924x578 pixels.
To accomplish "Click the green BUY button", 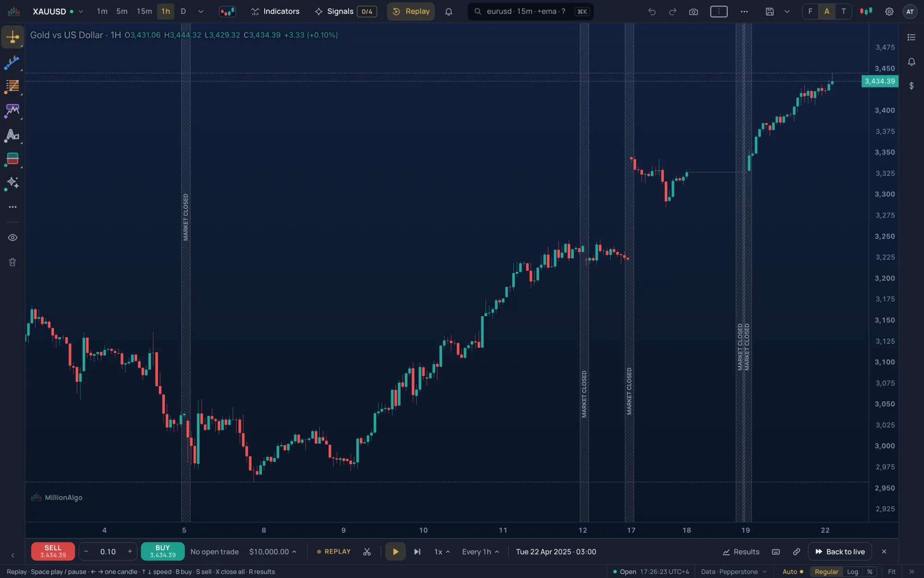I will 163,551.
